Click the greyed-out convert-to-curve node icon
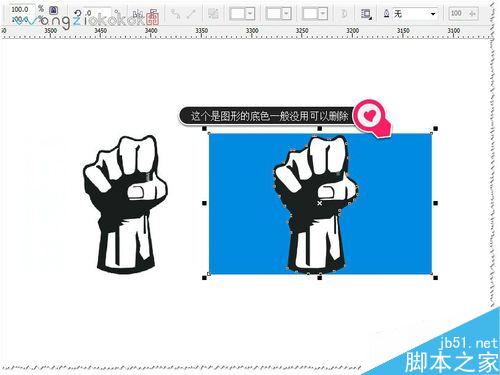The width and height of the screenshot is (500, 375). 175,14
